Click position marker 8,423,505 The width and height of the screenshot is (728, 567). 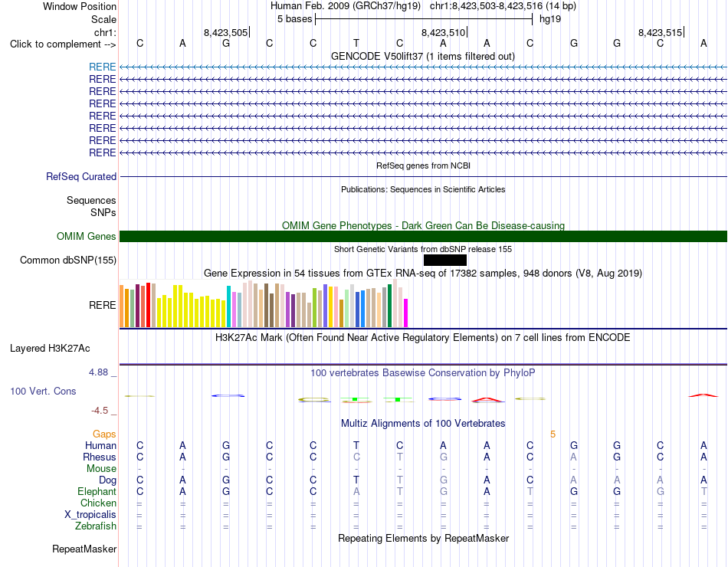[x=226, y=32]
